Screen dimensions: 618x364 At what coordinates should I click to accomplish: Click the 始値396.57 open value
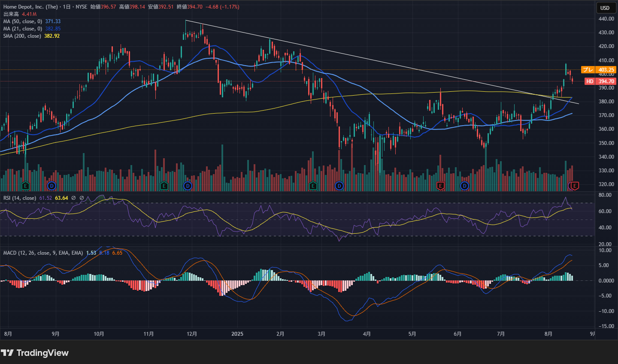[x=103, y=7]
